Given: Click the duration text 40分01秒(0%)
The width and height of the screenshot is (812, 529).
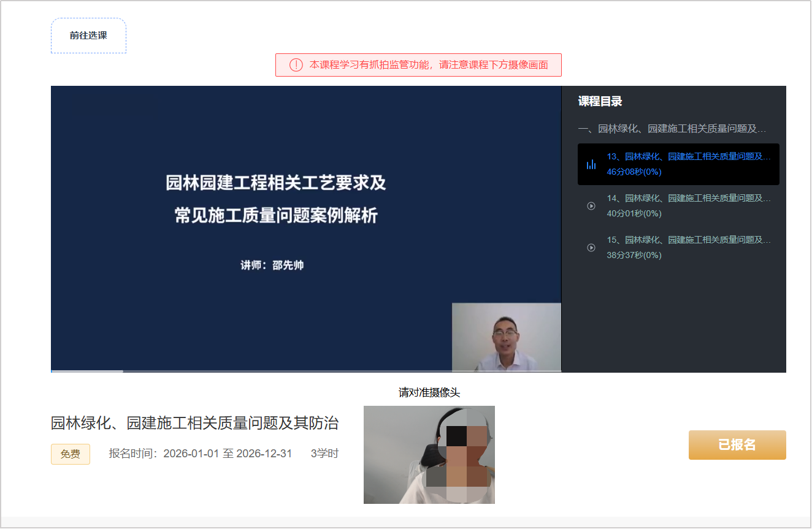Looking at the screenshot, I should coord(634,213).
